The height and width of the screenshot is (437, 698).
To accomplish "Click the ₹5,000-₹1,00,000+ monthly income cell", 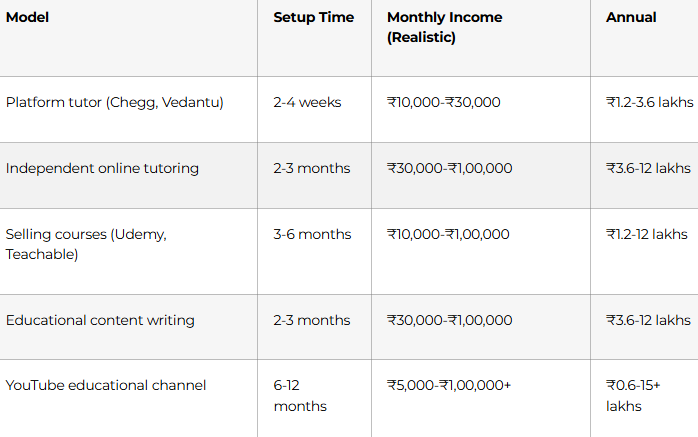I will click(x=449, y=385).
